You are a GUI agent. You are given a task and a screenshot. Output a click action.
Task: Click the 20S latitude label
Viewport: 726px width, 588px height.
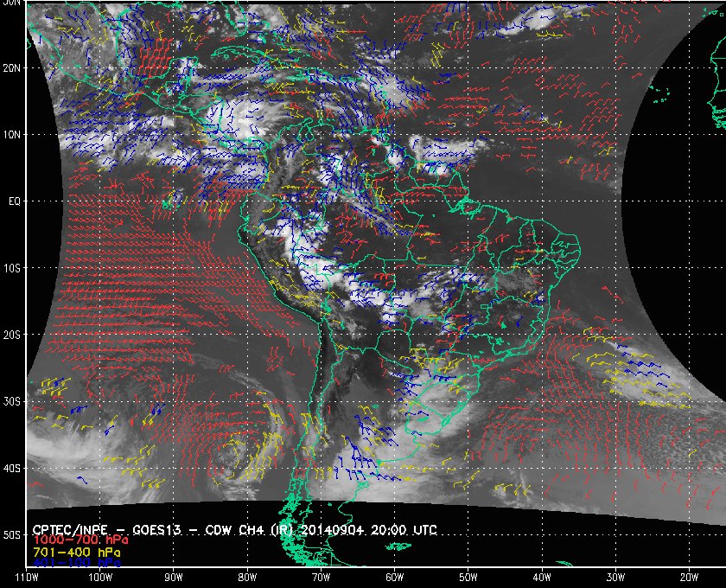pyautogui.click(x=11, y=335)
